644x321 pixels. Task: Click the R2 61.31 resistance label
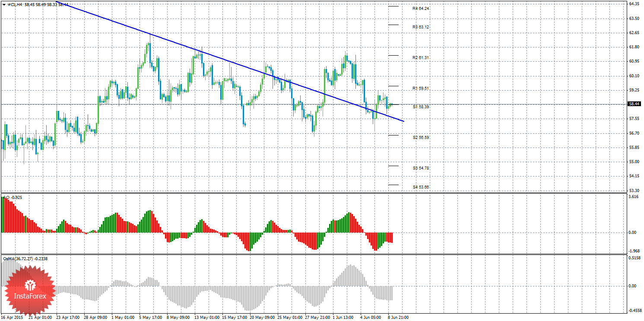tap(421, 57)
